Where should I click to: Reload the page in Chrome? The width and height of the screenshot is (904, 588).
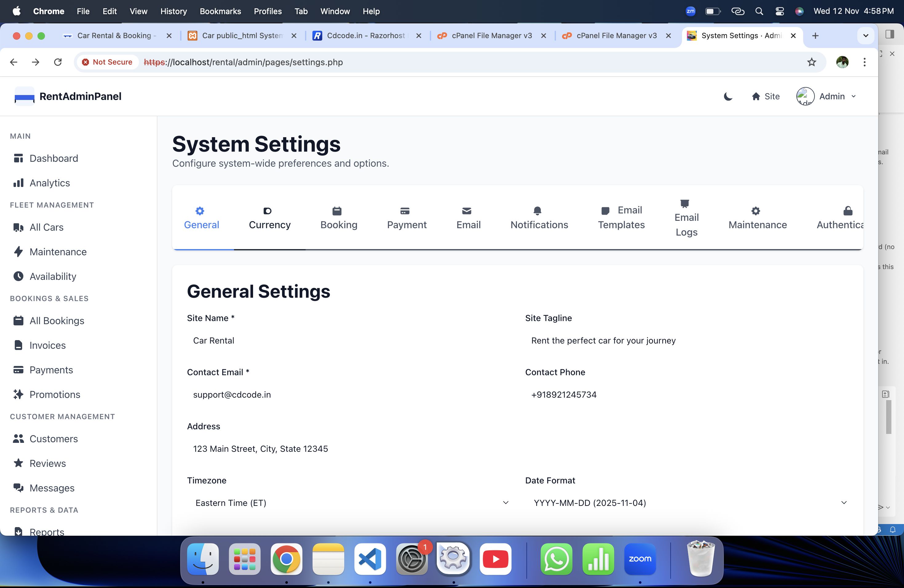click(58, 62)
